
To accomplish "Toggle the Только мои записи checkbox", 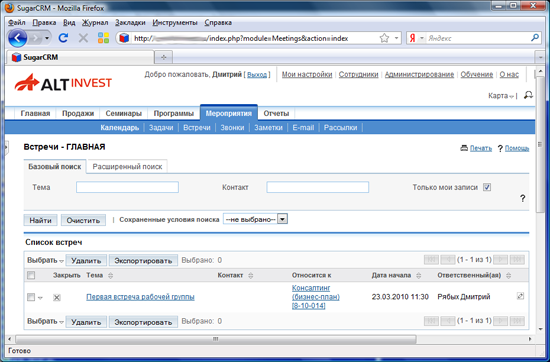I will [487, 187].
